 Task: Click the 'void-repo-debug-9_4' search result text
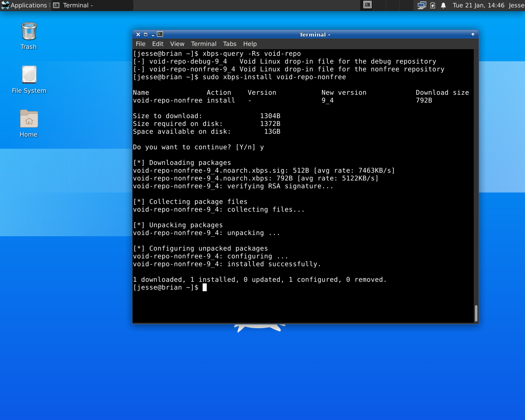tap(188, 62)
